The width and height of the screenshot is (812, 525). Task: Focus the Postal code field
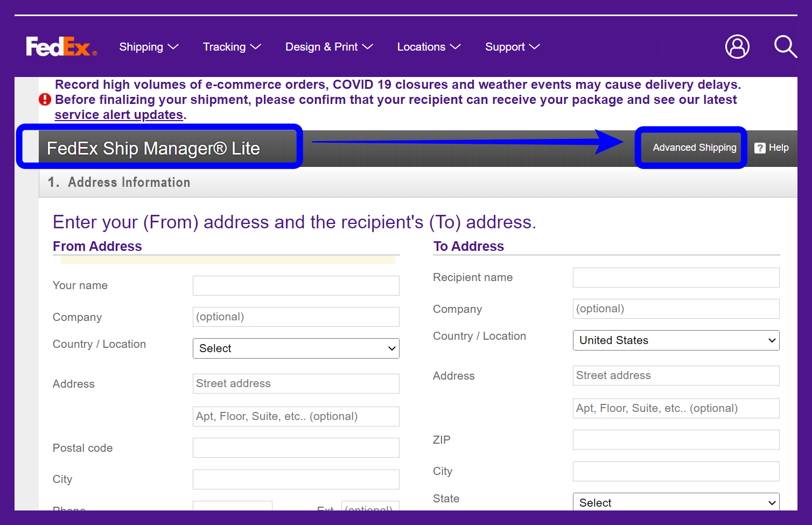coord(296,447)
